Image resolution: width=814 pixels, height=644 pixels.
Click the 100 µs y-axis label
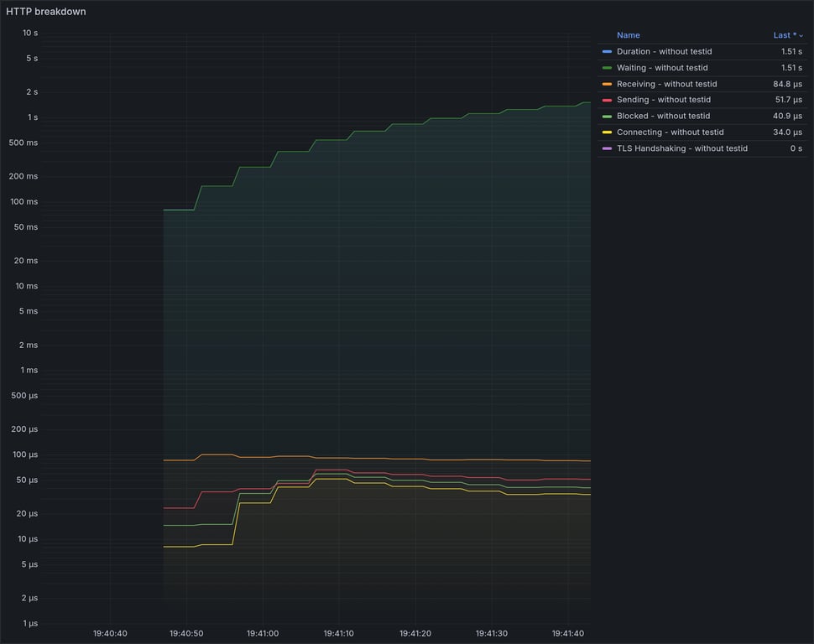point(25,454)
